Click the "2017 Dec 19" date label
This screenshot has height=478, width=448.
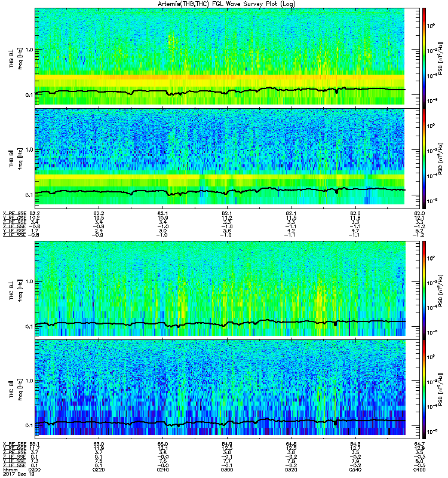pyautogui.click(x=18, y=474)
